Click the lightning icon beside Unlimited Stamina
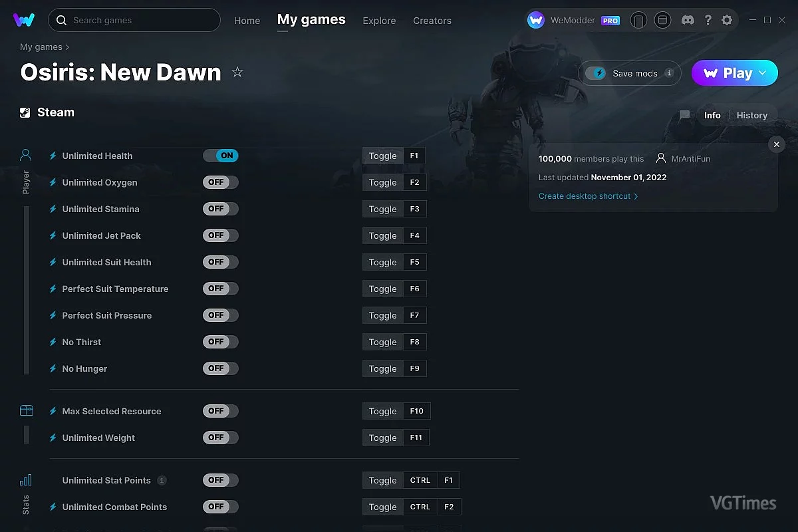 [x=53, y=209]
